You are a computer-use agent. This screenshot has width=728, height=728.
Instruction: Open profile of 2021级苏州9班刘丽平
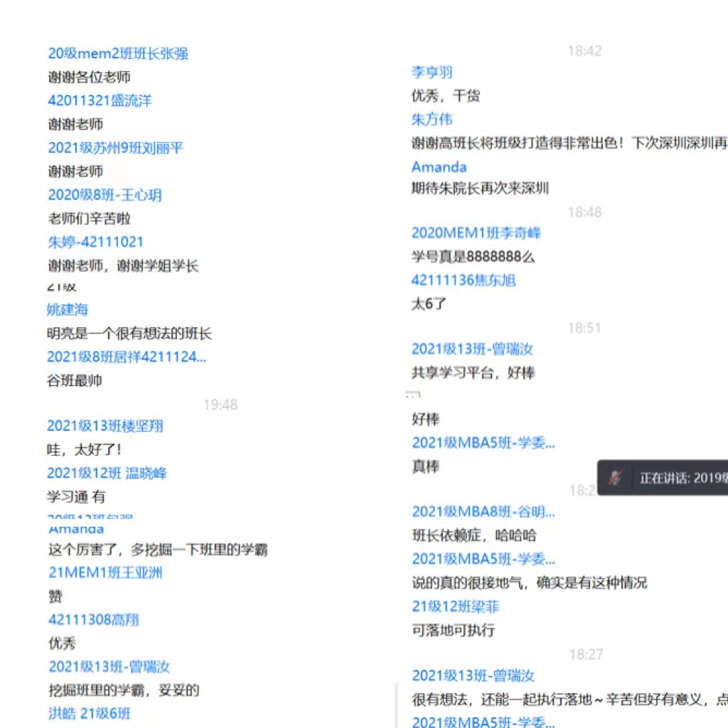click(115, 148)
